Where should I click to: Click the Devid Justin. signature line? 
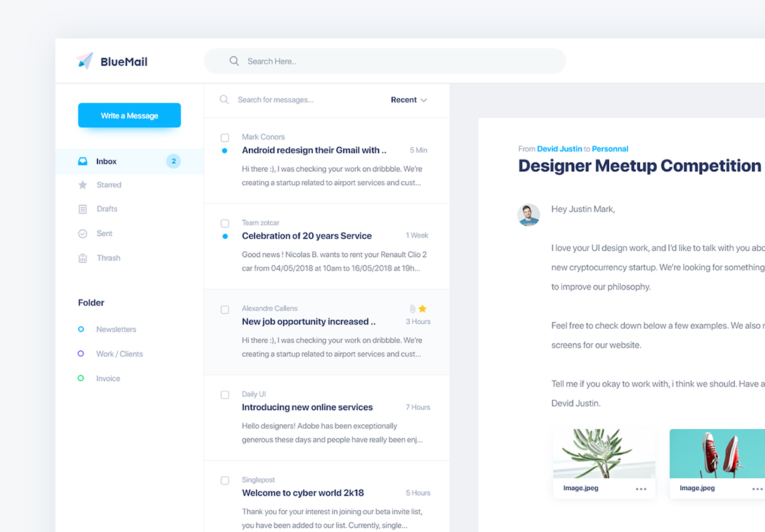(x=576, y=403)
